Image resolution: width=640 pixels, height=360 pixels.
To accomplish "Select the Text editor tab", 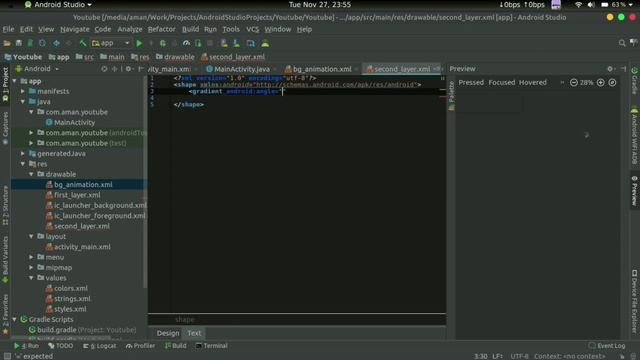I will tap(194, 333).
